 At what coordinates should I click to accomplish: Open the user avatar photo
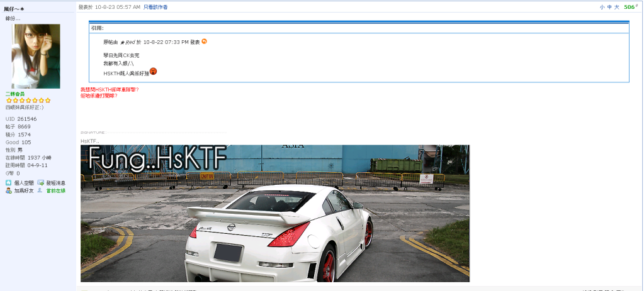[36, 57]
